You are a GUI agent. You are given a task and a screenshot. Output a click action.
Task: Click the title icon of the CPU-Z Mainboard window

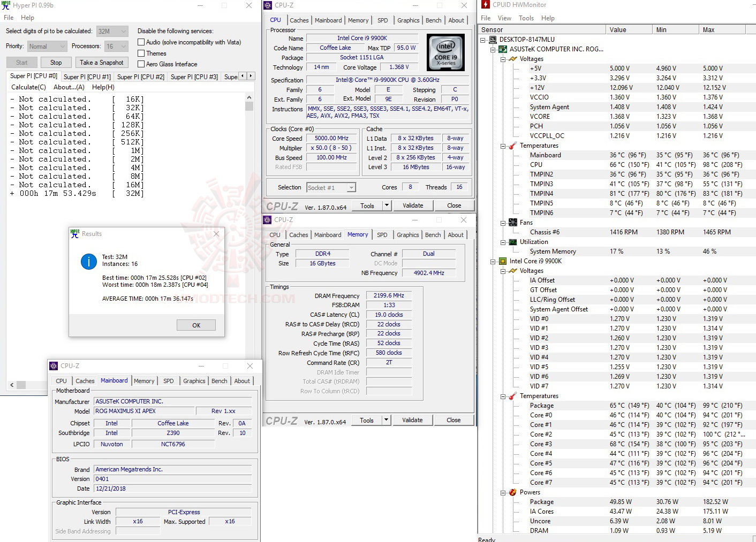tap(54, 366)
